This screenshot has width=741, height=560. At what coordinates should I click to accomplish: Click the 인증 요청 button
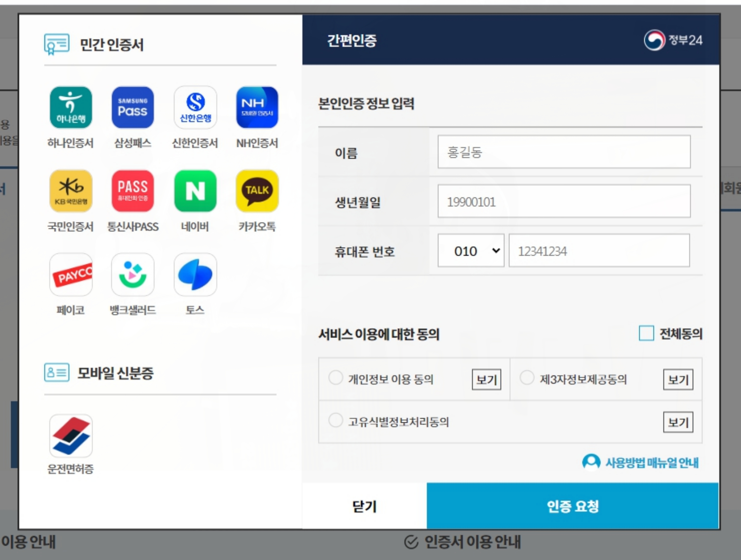pos(572,506)
